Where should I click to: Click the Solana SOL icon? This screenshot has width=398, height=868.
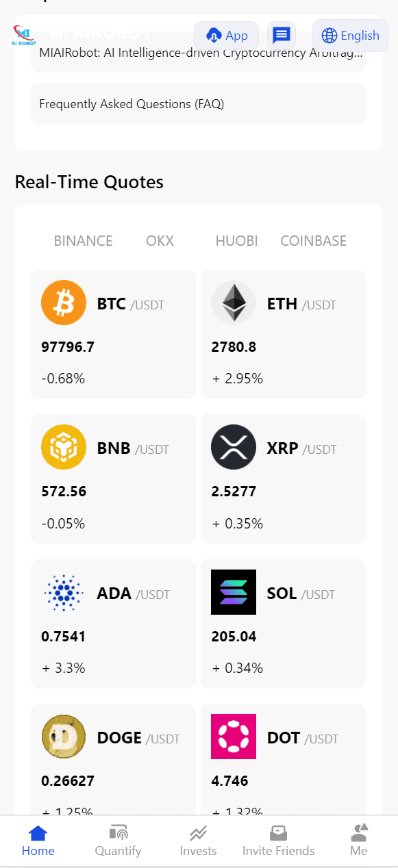[234, 592]
